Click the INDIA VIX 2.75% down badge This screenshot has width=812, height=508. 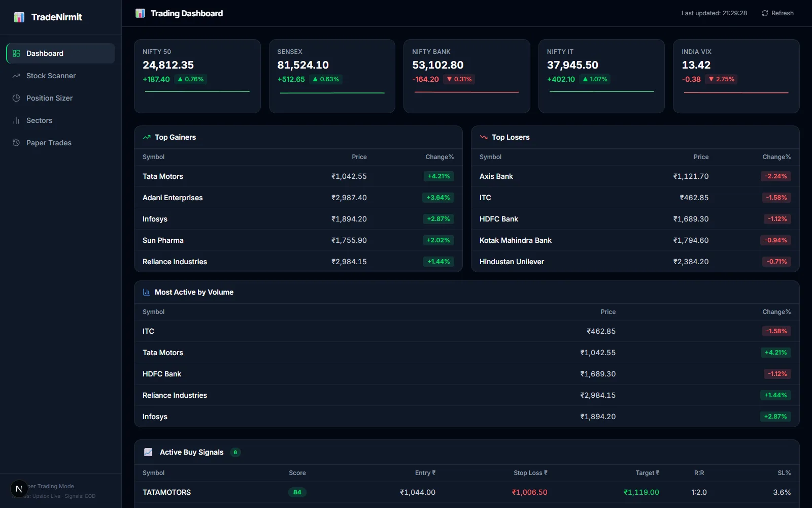721,79
